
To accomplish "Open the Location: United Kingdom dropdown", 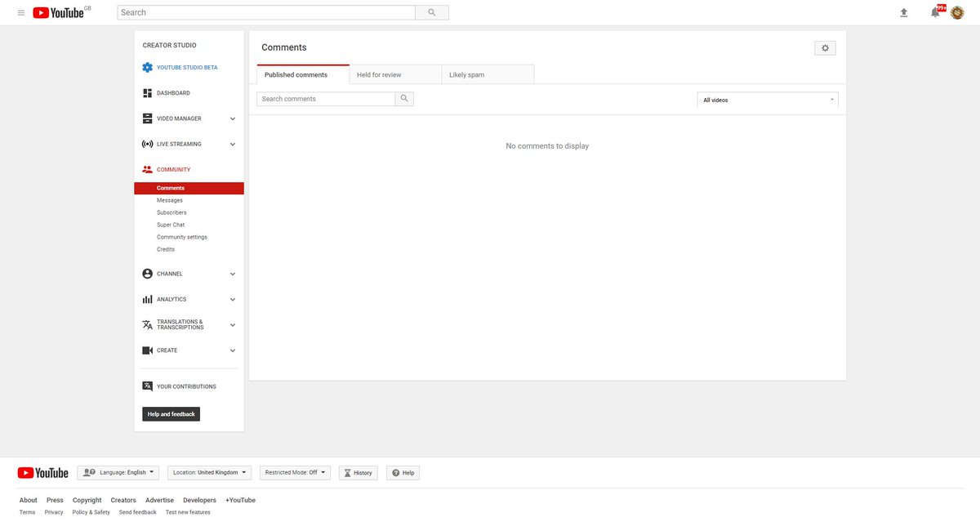I will (x=209, y=472).
